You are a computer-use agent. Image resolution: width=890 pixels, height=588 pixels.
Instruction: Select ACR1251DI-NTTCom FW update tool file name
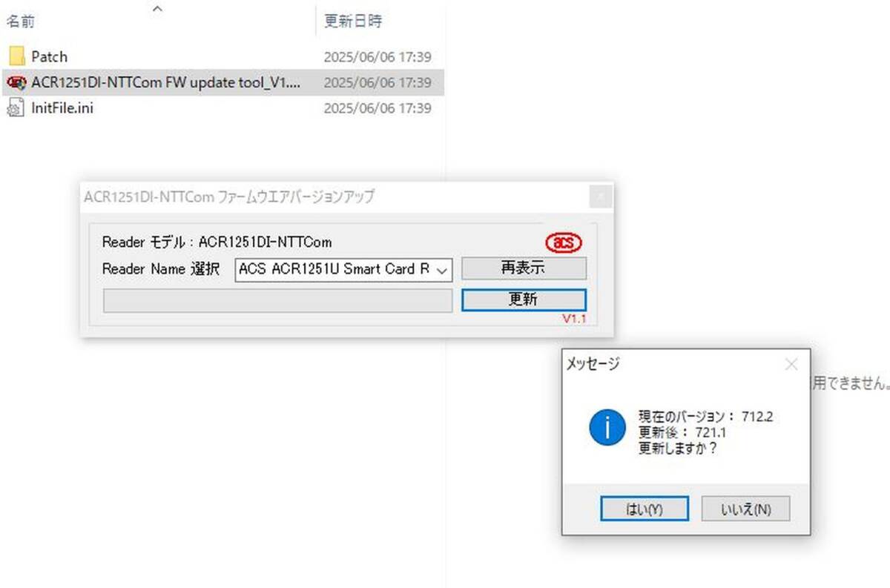coord(166,82)
